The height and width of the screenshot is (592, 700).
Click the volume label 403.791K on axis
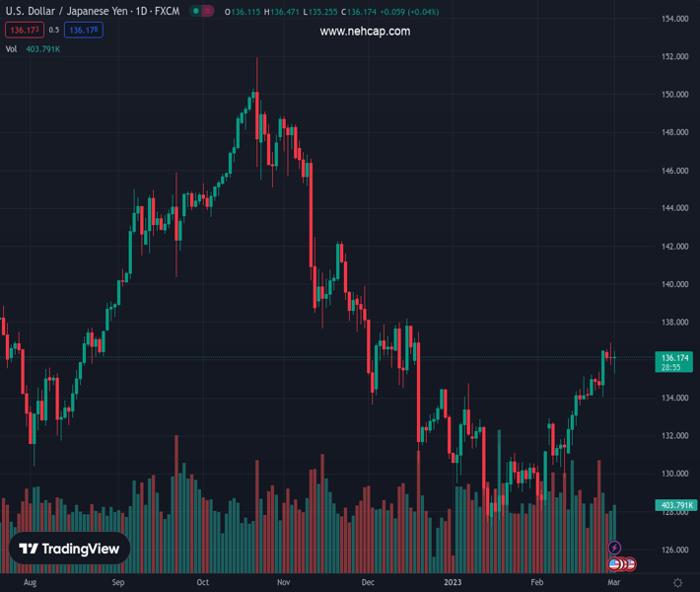tap(675, 505)
